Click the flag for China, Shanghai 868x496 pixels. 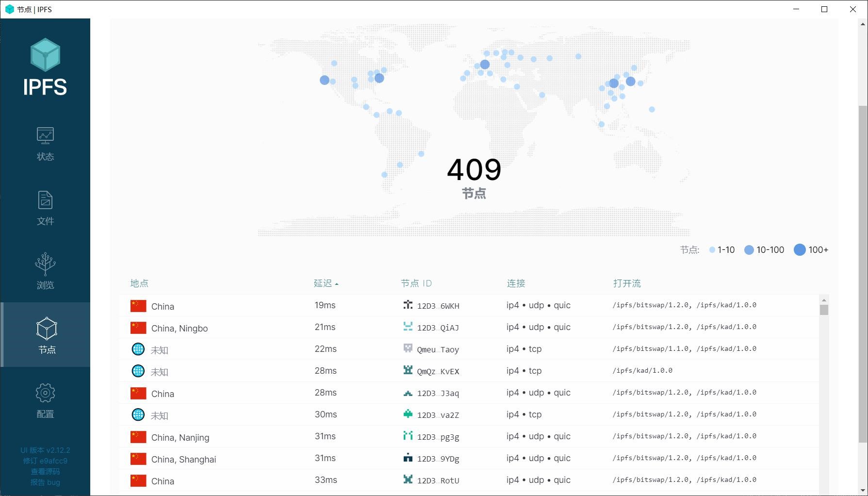(x=138, y=459)
